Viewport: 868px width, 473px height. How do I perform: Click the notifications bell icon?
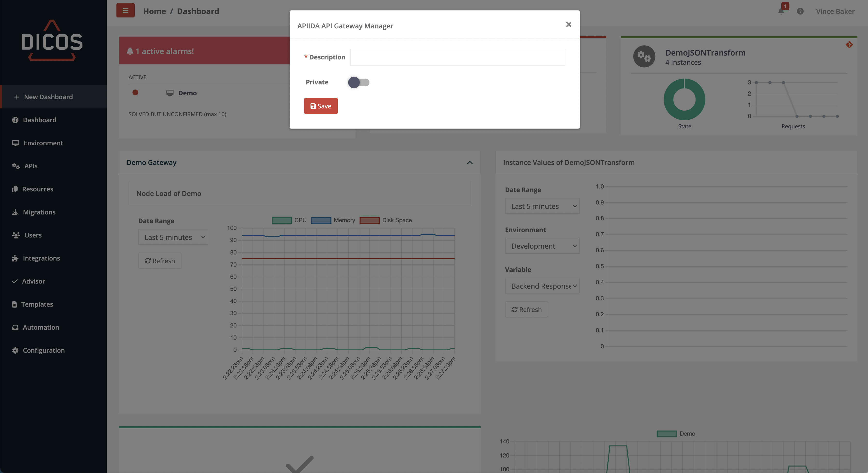pyautogui.click(x=781, y=11)
